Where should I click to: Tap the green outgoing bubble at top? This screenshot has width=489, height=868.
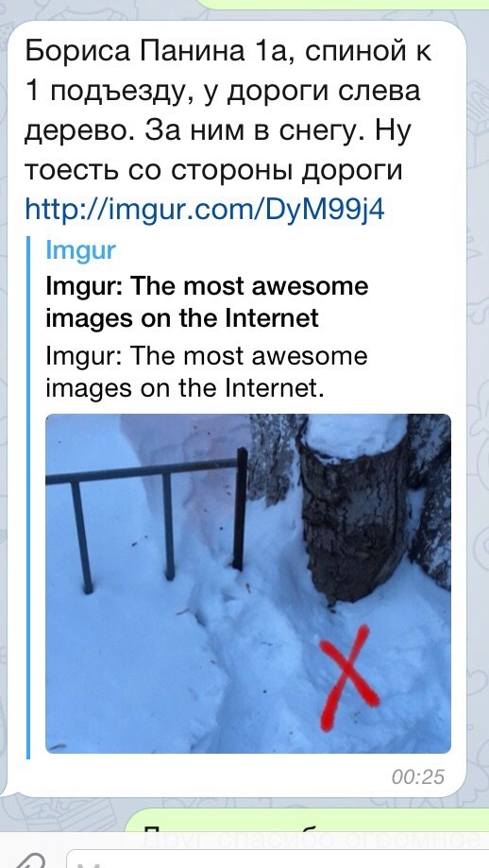[x=343, y=5]
